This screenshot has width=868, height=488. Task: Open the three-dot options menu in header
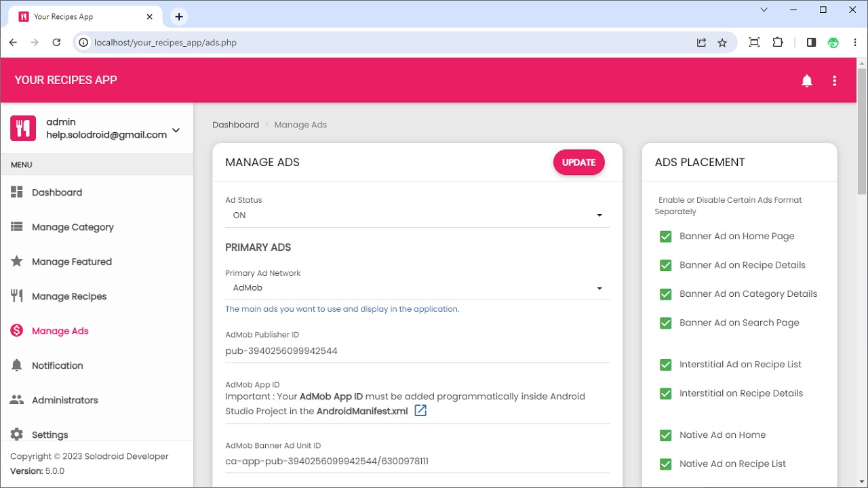point(834,81)
